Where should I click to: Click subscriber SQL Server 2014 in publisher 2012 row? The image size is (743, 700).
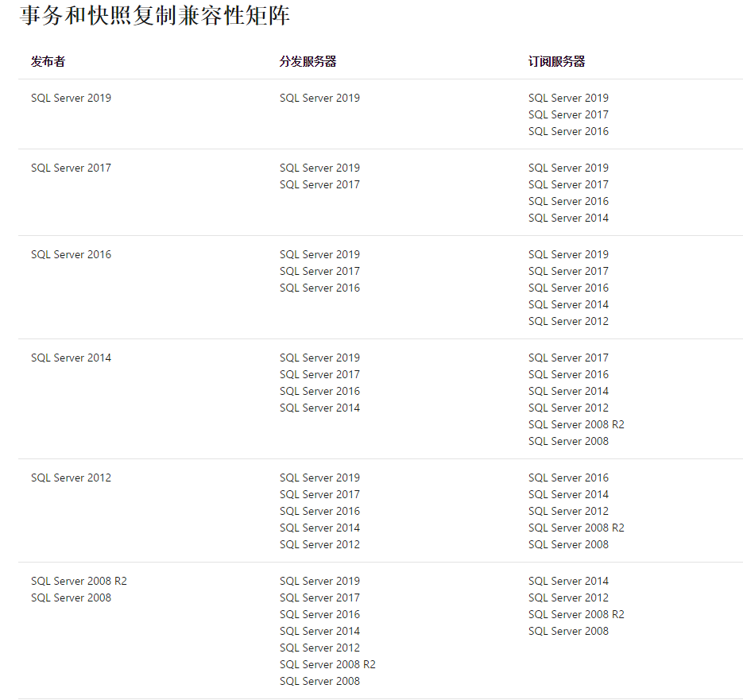(569, 495)
